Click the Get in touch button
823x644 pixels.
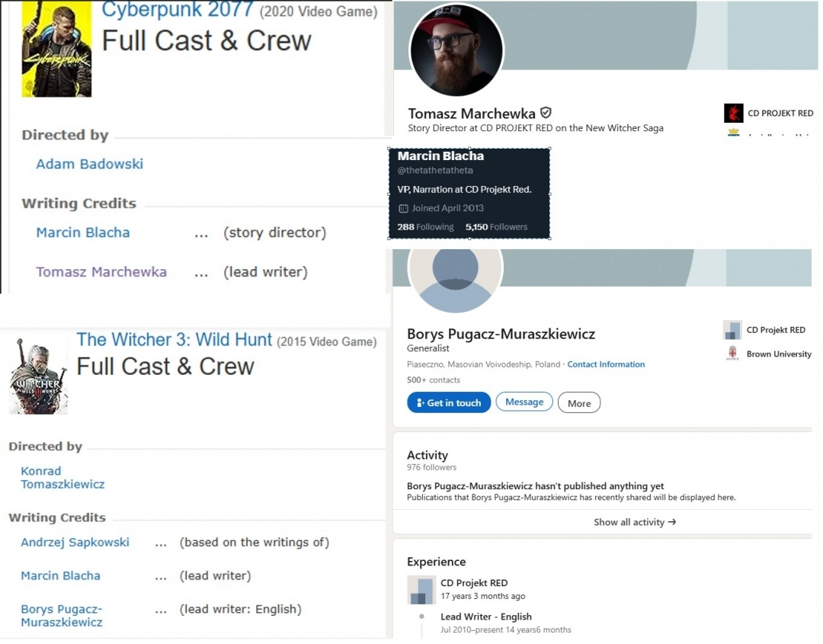point(449,402)
